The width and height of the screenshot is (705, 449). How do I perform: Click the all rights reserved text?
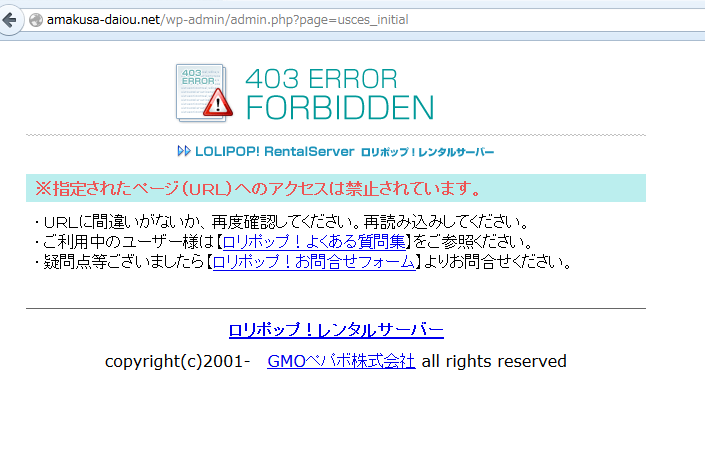[494, 361]
